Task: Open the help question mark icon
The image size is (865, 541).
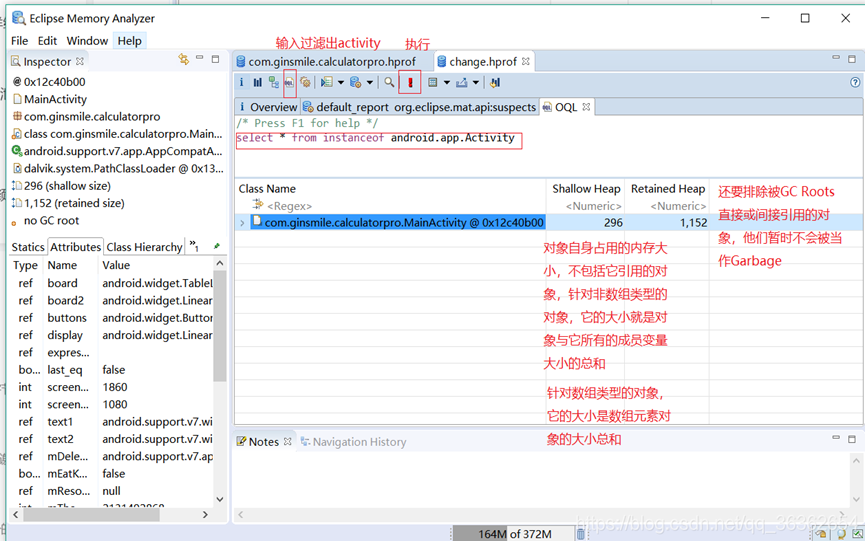Action: pos(855,82)
